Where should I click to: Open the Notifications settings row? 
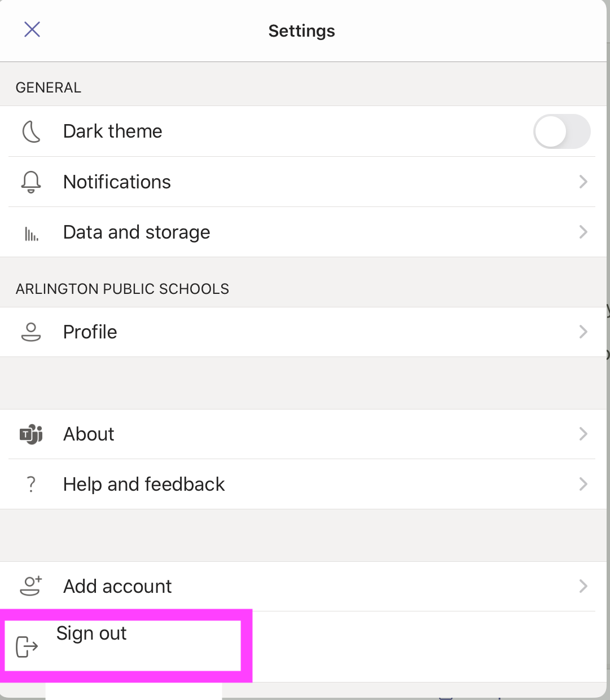(x=117, y=182)
